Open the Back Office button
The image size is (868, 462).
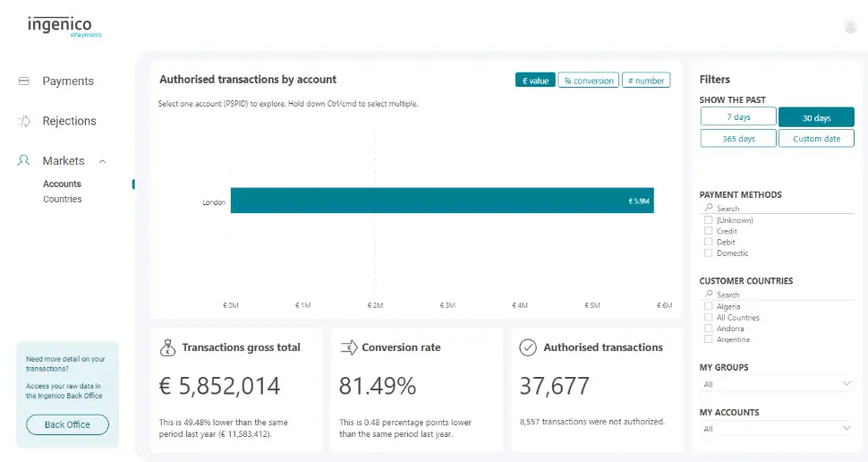(67, 424)
